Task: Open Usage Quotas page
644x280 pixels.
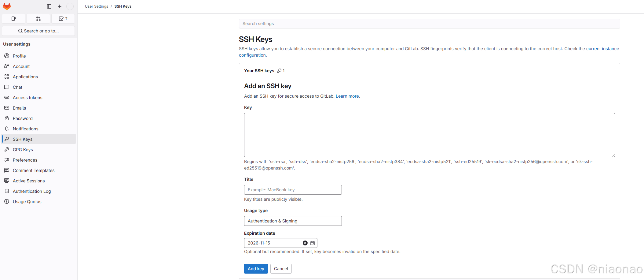Action: (x=38, y=202)
